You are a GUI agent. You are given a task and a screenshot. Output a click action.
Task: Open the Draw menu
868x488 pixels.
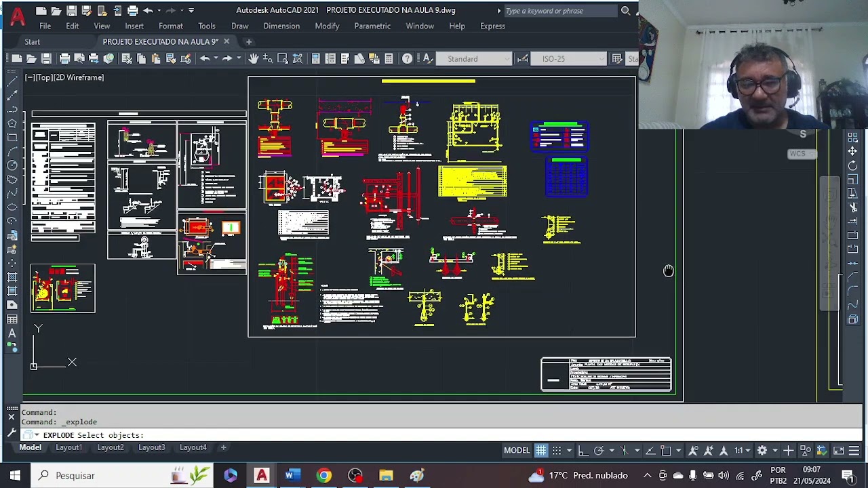239,26
